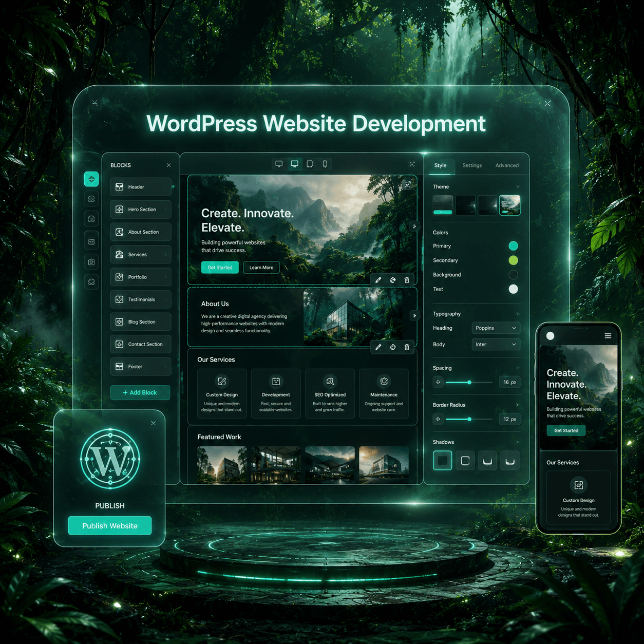This screenshot has width=644, height=644.
Task: Click the fullscreen icon above the canvas
Action: [412, 164]
